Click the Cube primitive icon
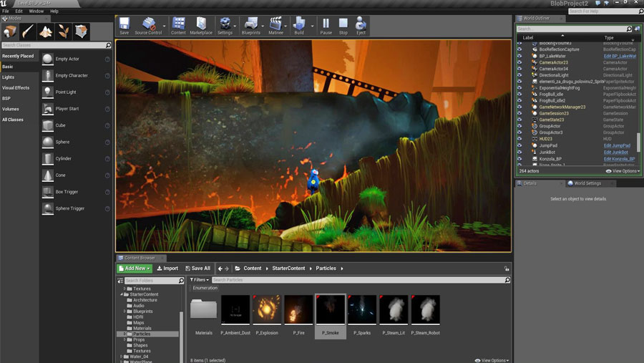This screenshot has height=363, width=644. pyautogui.click(x=48, y=125)
